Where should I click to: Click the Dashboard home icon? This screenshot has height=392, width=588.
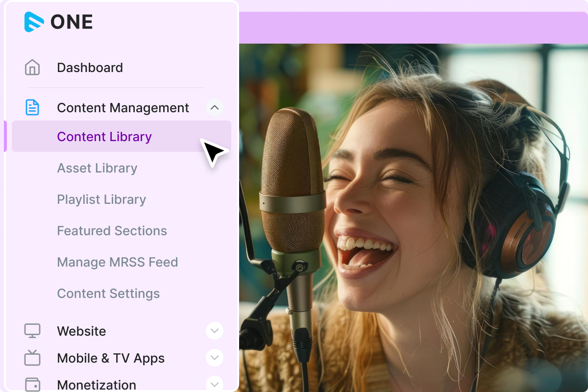coord(32,68)
